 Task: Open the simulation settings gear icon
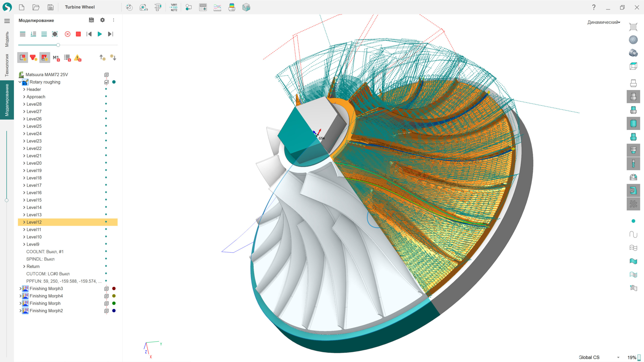point(102,20)
